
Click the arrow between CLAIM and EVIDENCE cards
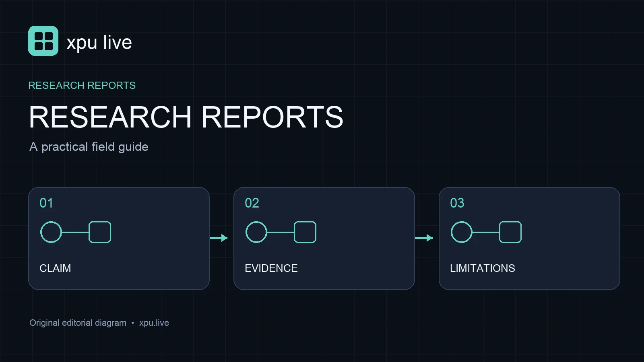pos(219,238)
